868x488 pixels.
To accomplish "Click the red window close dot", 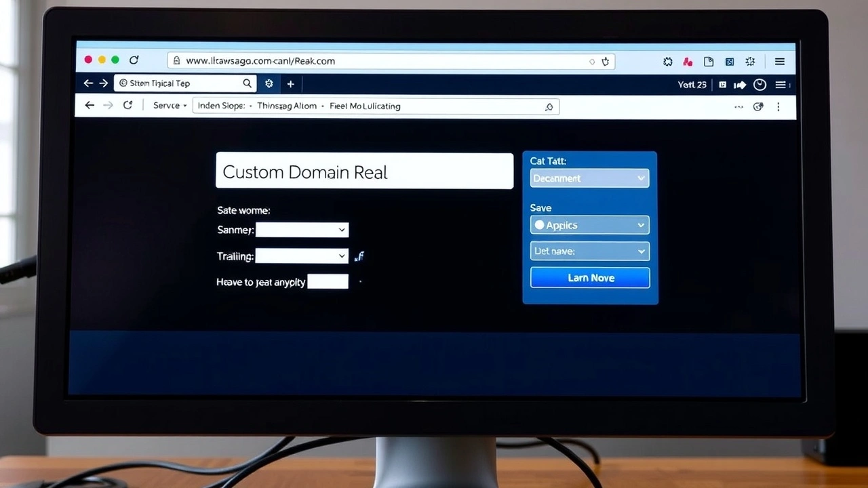I will 88,60.
